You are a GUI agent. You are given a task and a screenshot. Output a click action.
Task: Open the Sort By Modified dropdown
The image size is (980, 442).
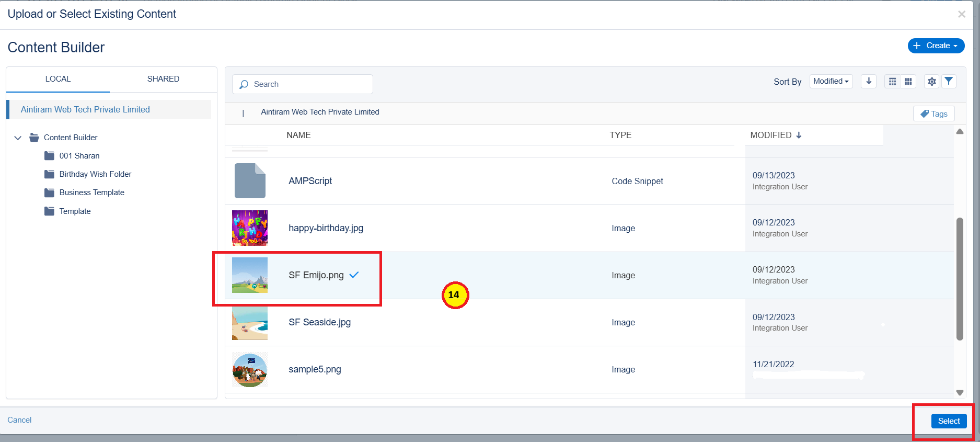tap(831, 81)
